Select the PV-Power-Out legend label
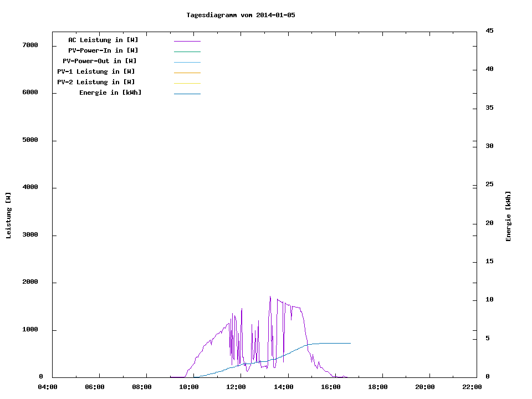Viewport: 532px width, 399px height. [x=100, y=61]
